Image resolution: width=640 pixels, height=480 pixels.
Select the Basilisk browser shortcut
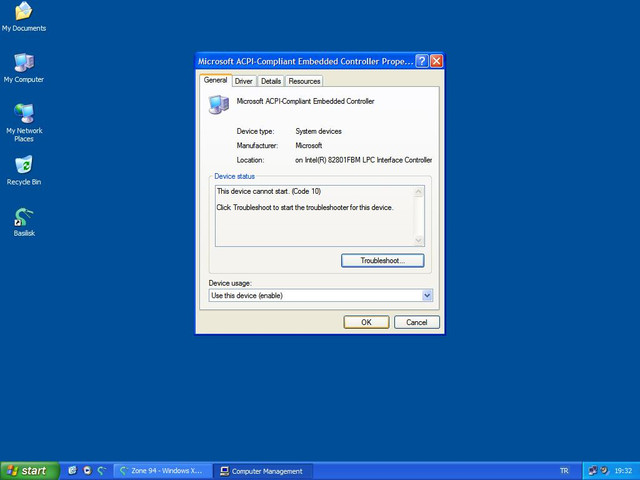[x=24, y=222]
